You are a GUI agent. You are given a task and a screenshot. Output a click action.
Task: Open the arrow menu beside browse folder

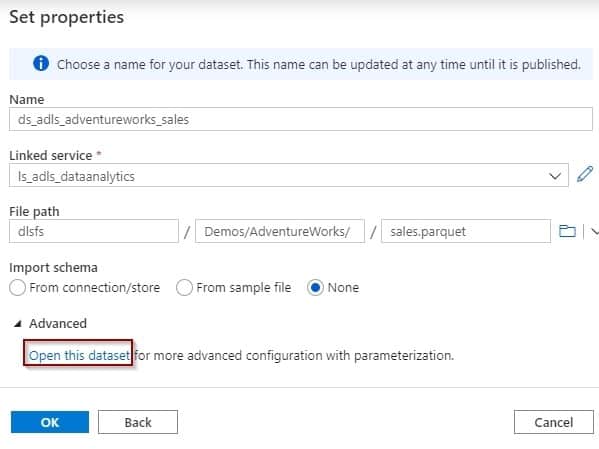click(x=594, y=231)
